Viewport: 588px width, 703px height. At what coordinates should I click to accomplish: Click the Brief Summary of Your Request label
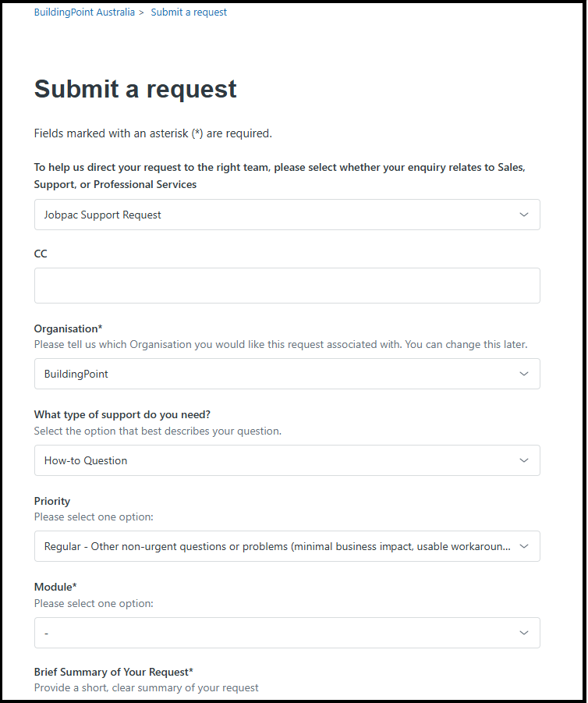tap(113, 672)
